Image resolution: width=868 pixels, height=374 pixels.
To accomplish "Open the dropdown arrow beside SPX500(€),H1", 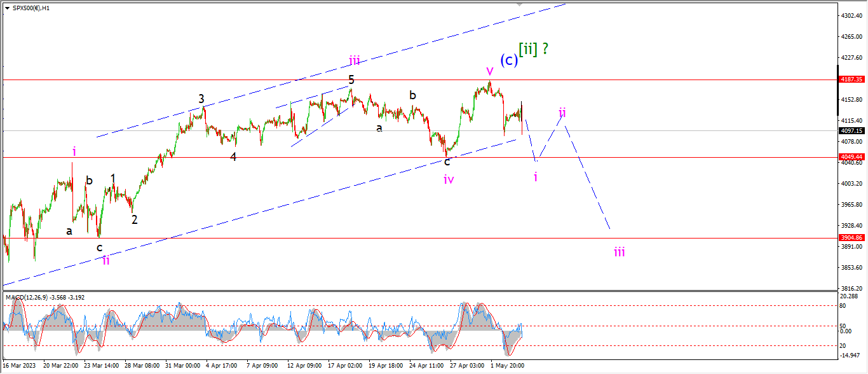I will click(6, 8).
